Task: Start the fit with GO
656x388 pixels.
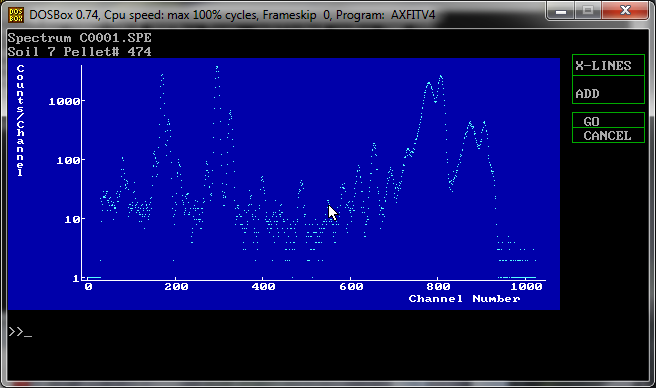Action: (x=608, y=121)
